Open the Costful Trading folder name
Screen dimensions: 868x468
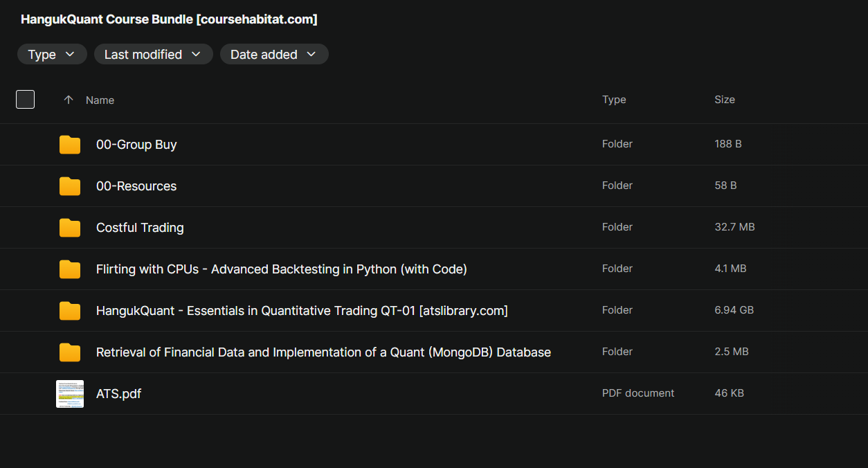140,228
